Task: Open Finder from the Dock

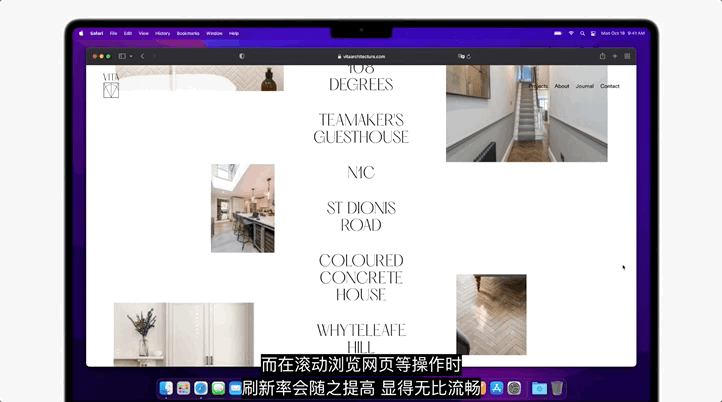Action: coord(166,388)
